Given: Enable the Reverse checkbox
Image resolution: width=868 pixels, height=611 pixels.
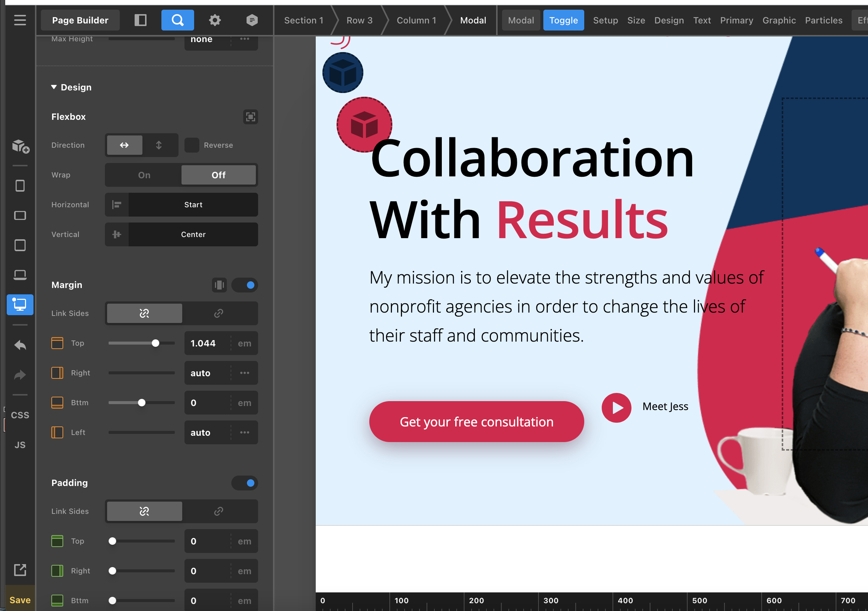Looking at the screenshot, I should 192,145.
